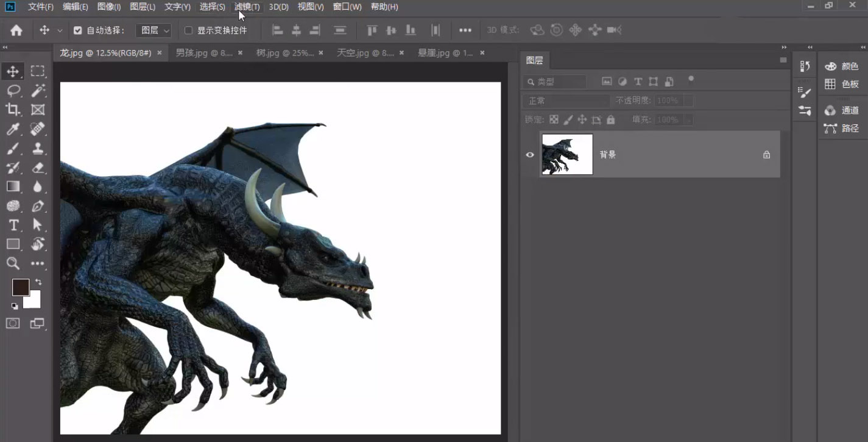Toggle type layer filter
Image resolution: width=868 pixels, height=442 pixels.
(x=638, y=81)
